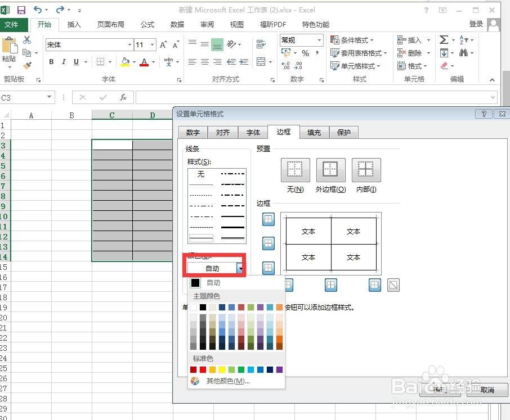Increase font size
This screenshot has width=510, height=420.
click(163, 45)
